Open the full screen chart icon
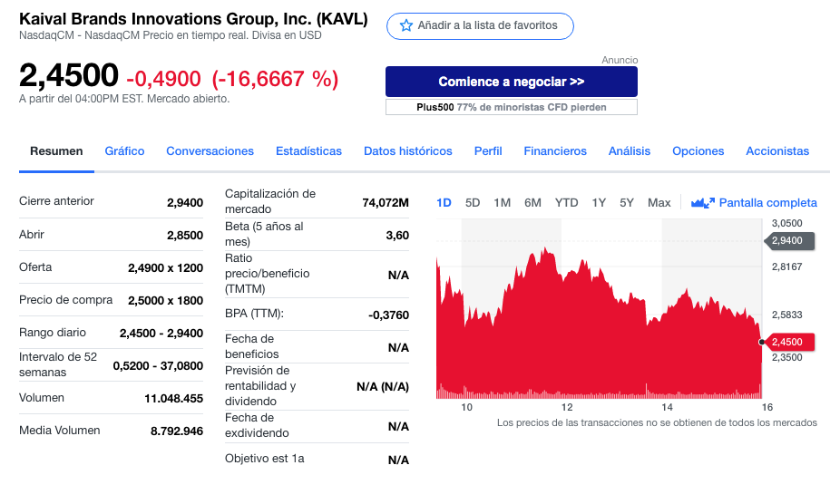Viewport: 830px width, 504px height. [x=703, y=202]
